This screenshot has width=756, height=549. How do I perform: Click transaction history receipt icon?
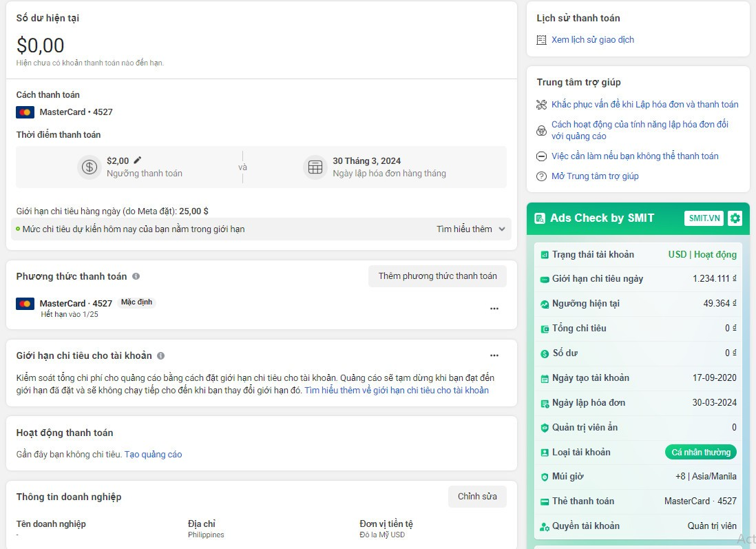click(541, 39)
